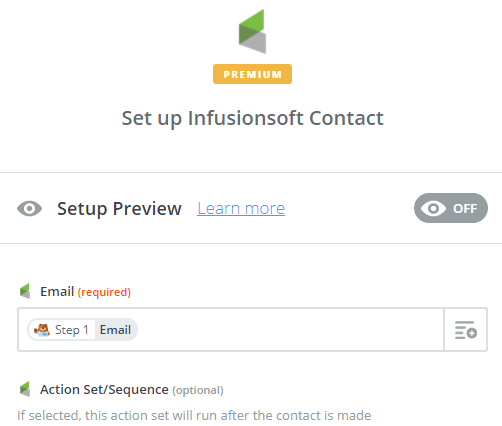Click the insert-fields icon next to Email input

[x=466, y=330]
